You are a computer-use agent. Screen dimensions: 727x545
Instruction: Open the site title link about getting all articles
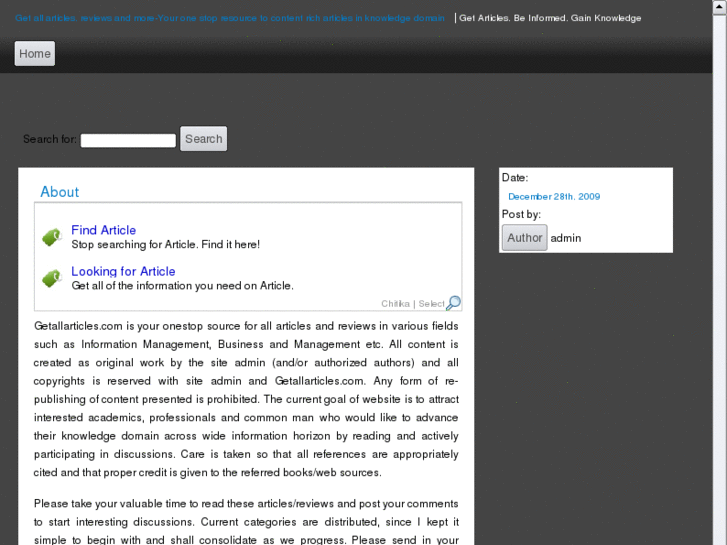[x=230, y=18]
